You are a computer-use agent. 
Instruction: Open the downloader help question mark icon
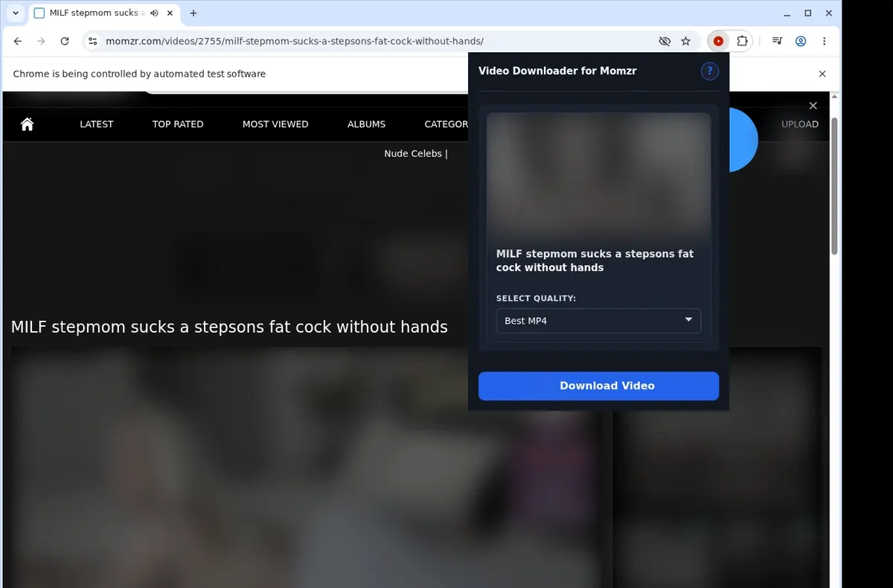709,71
